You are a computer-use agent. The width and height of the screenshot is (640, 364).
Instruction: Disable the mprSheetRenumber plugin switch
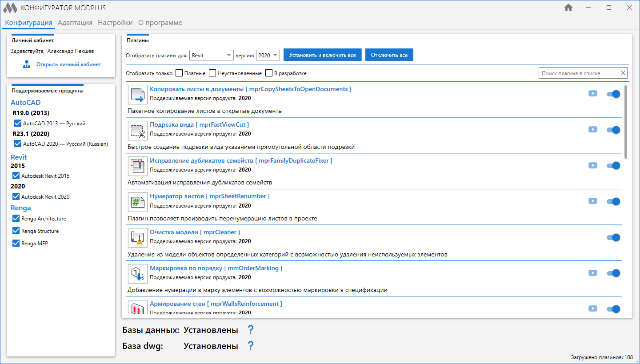(x=613, y=201)
